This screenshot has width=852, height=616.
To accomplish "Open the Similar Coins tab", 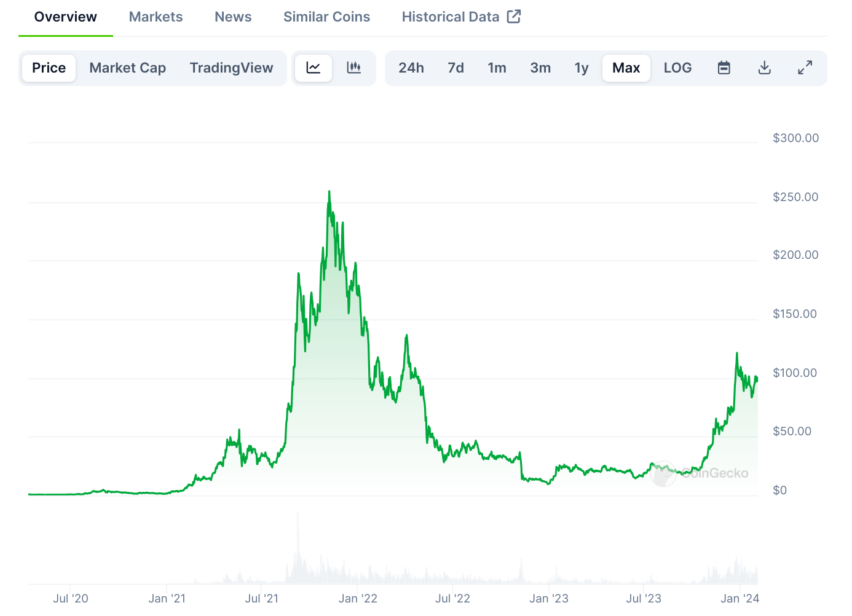I will coord(326,17).
